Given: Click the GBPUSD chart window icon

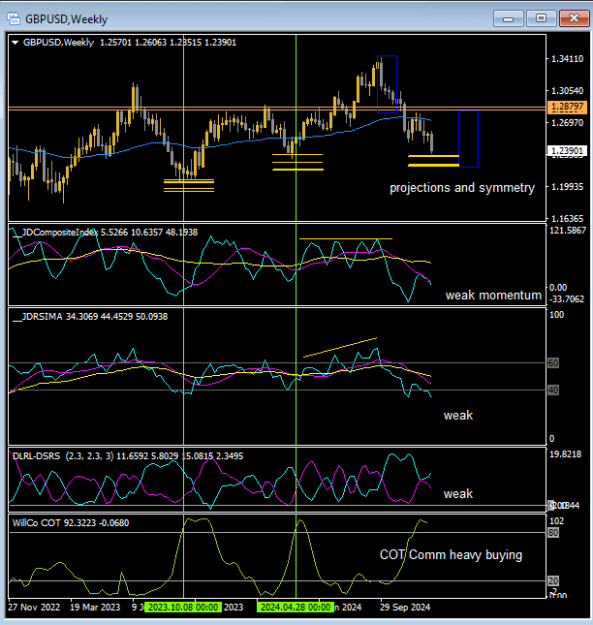Looking at the screenshot, I should (14, 19).
